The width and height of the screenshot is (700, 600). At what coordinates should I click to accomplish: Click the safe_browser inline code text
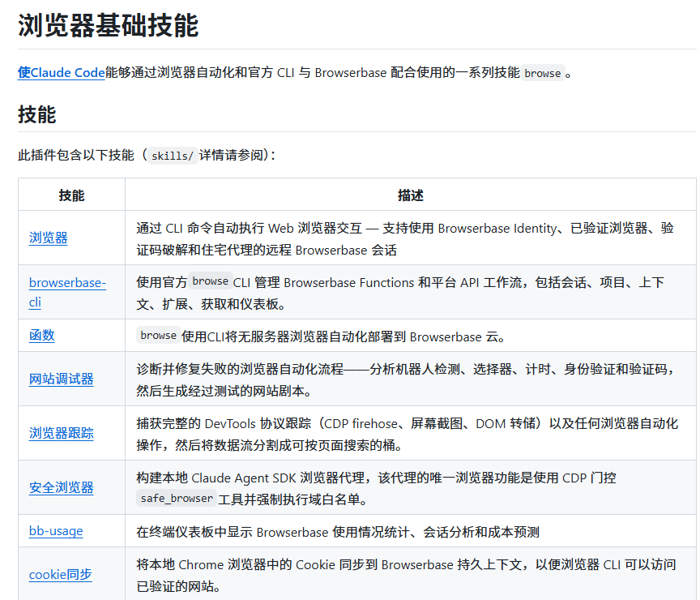[x=177, y=498]
